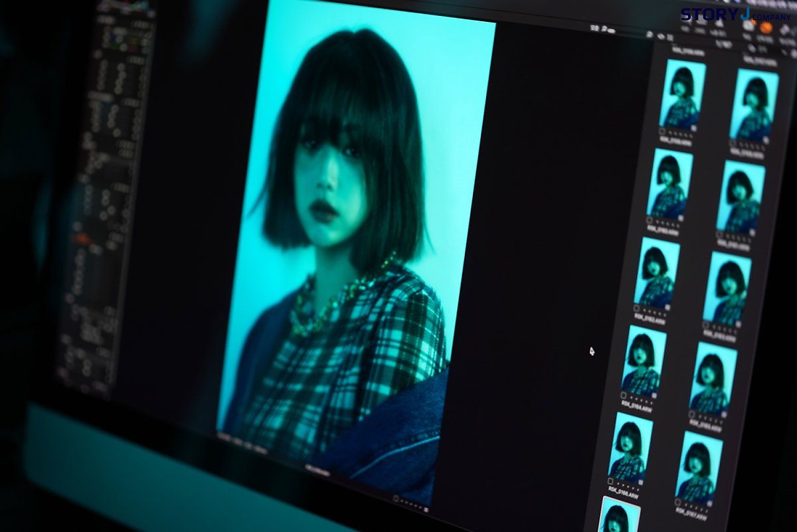
Task: Toggle the color tag box beside RSK_0162.ARW stars
Action: point(637,308)
